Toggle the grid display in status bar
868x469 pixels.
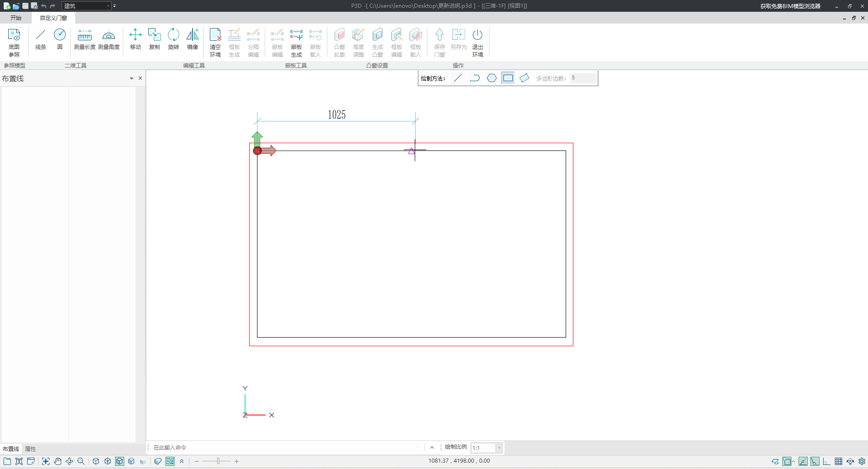click(x=839, y=461)
